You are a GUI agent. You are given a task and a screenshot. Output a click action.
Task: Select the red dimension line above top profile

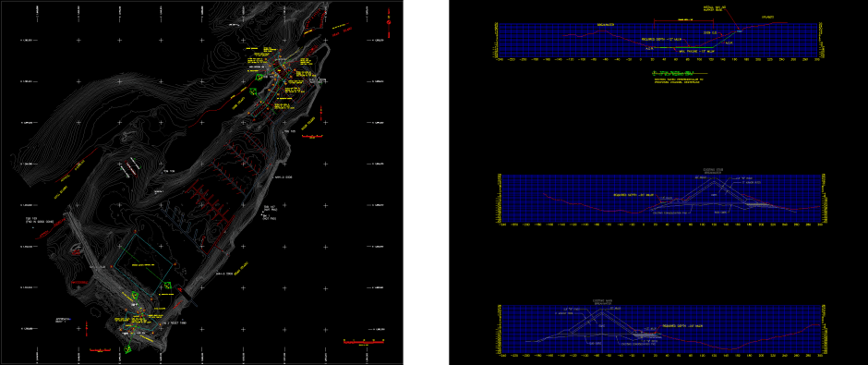pyautogui.click(x=683, y=21)
